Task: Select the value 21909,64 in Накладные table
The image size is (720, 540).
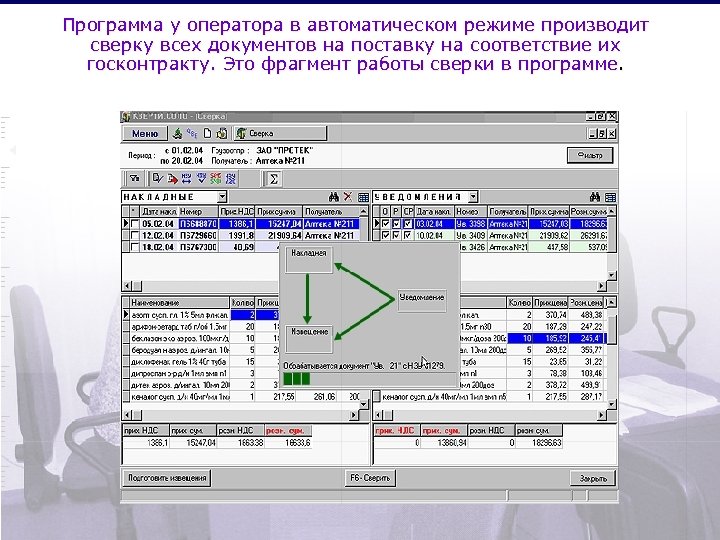Action: pos(279,235)
